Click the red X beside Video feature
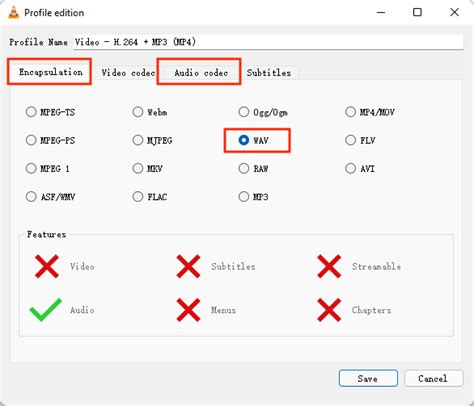 (47, 266)
